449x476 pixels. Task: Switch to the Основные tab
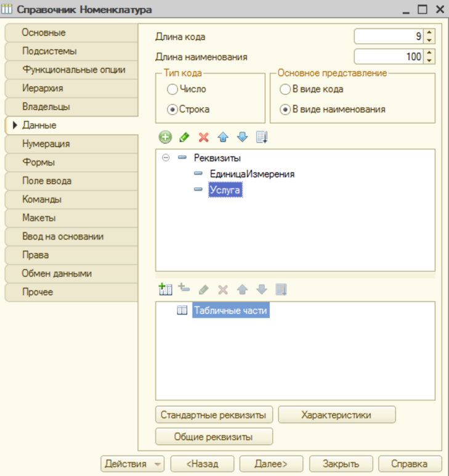(71, 33)
